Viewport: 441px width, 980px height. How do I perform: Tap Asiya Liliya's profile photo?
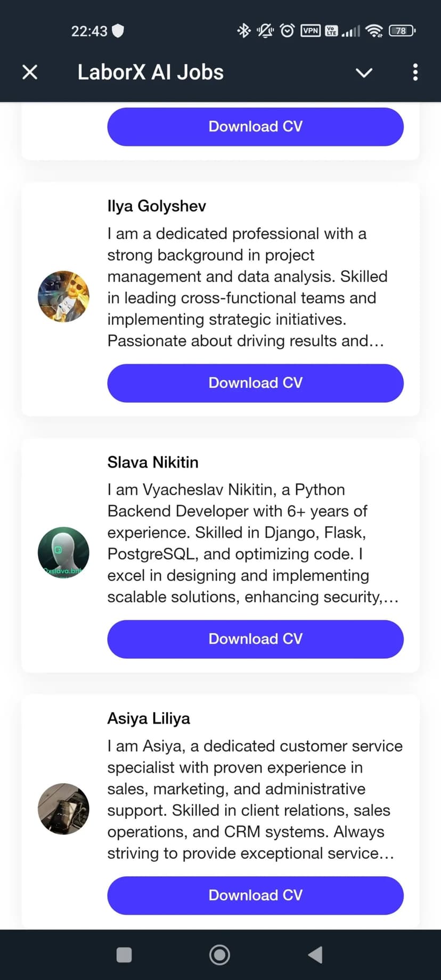(63, 809)
